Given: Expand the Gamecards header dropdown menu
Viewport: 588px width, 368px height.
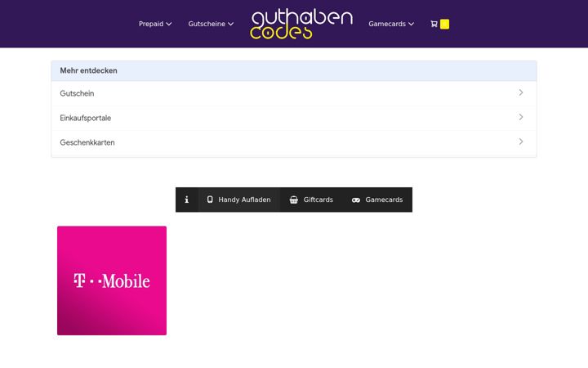Looking at the screenshot, I should (391, 24).
